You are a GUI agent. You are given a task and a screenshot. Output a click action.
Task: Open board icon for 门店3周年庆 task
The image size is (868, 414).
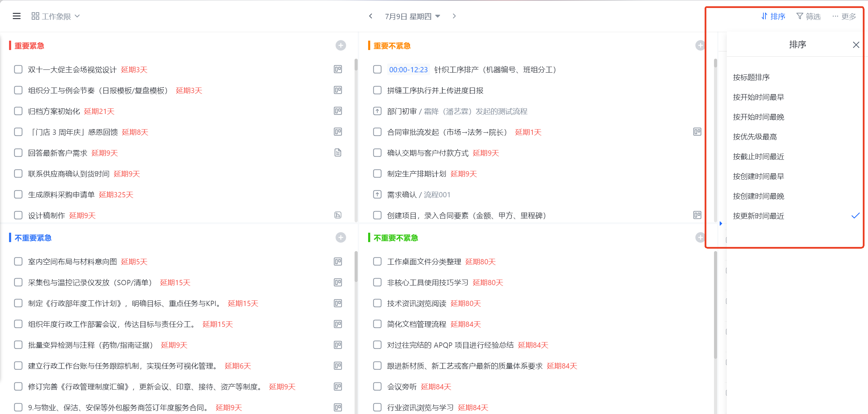(x=338, y=132)
